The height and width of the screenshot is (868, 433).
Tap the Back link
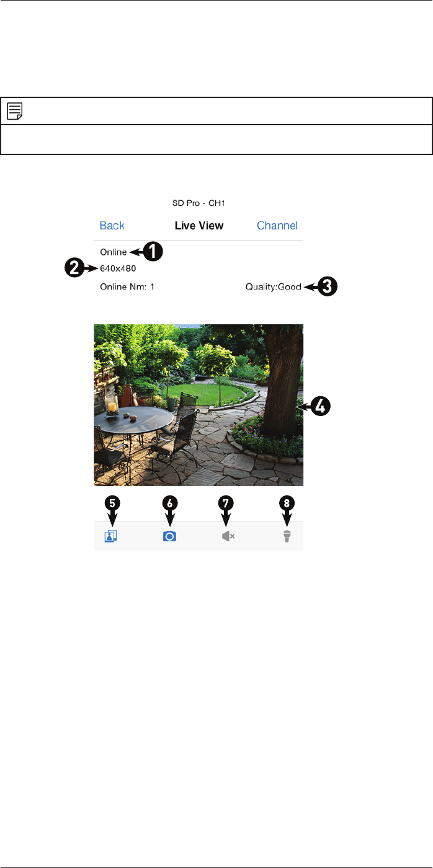tap(112, 226)
